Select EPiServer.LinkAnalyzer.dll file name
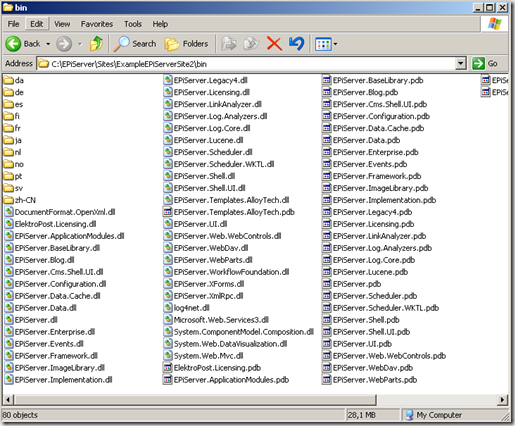The height and width of the screenshot is (426, 515). [x=218, y=104]
